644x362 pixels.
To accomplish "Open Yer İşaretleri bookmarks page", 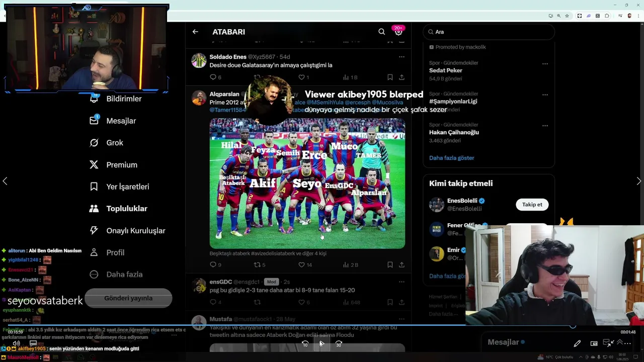I will 128,187.
